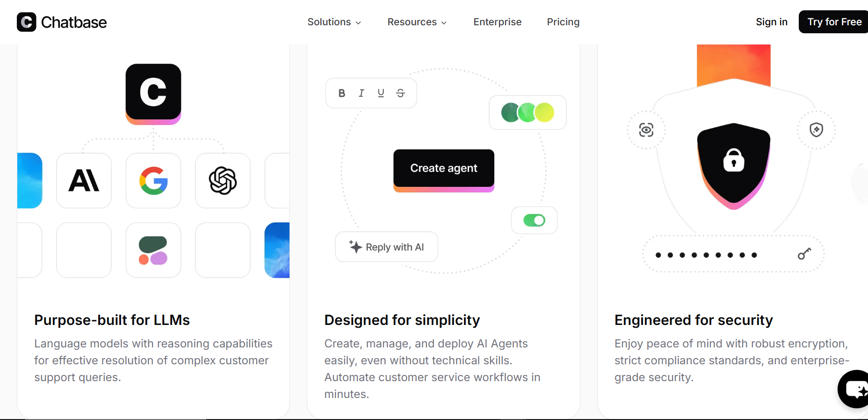868x420 pixels.
Task: Click the Designed for simplicity heading
Action: [402, 320]
